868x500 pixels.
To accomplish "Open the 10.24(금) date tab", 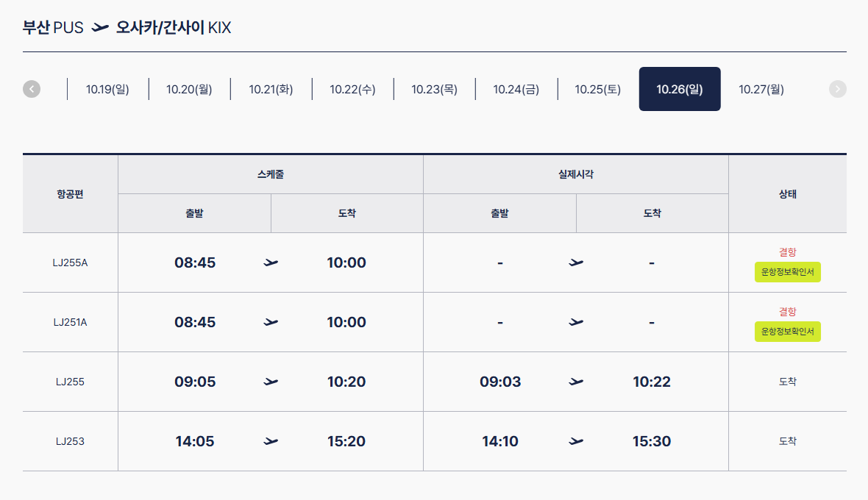I will pyautogui.click(x=516, y=89).
